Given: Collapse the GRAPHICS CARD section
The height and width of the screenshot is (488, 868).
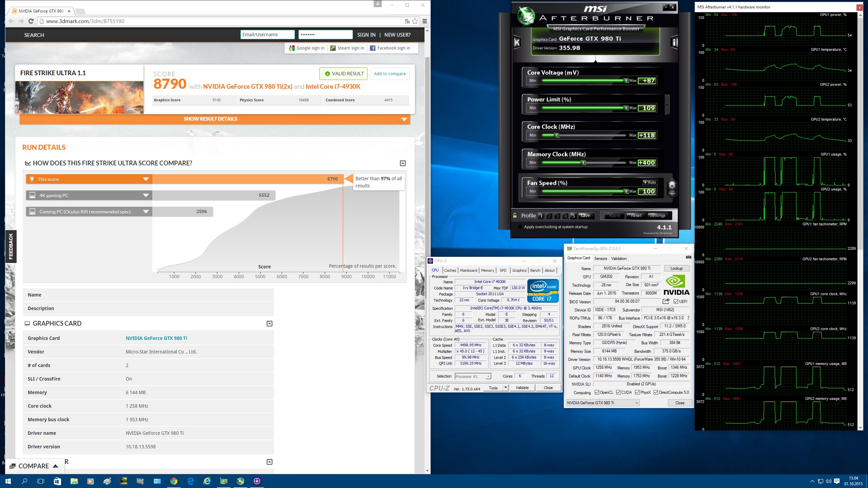Looking at the screenshot, I should tap(269, 324).
